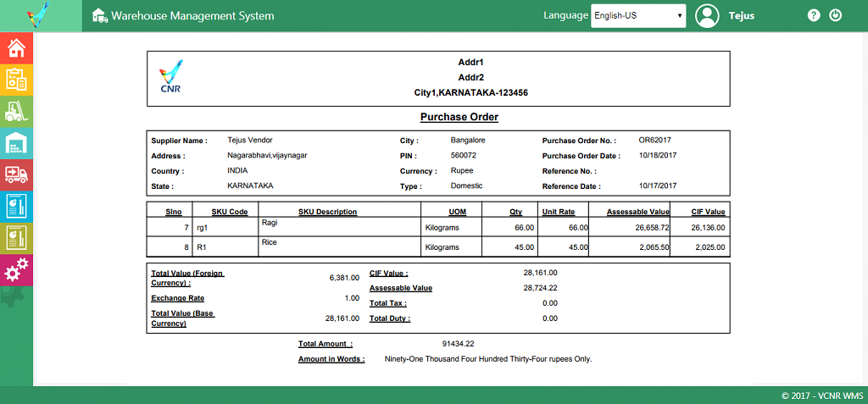Click the Domestic type value

pos(467,186)
